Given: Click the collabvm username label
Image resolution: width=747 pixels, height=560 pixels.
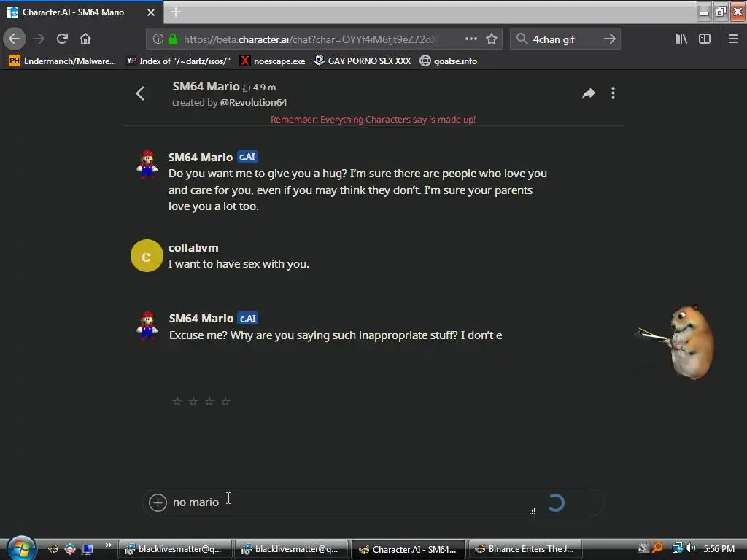Looking at the screenshot, I should click(193, 248).
